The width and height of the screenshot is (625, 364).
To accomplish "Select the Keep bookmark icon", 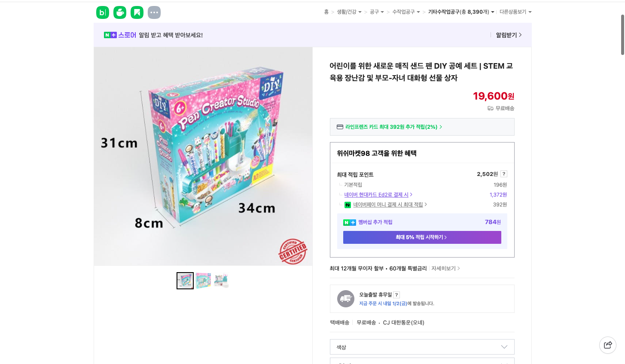I will (137, 12).
